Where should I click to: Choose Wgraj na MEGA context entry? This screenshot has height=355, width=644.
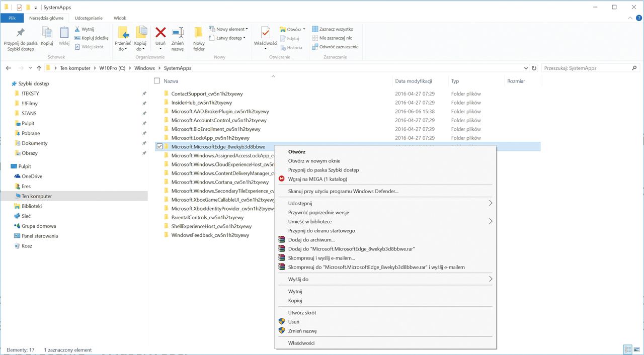[317, 179]
